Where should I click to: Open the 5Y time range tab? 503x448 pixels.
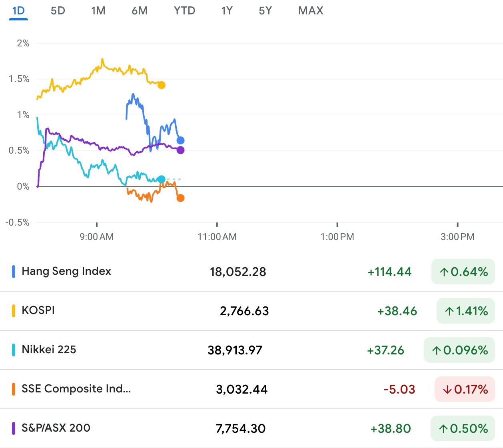265,11
